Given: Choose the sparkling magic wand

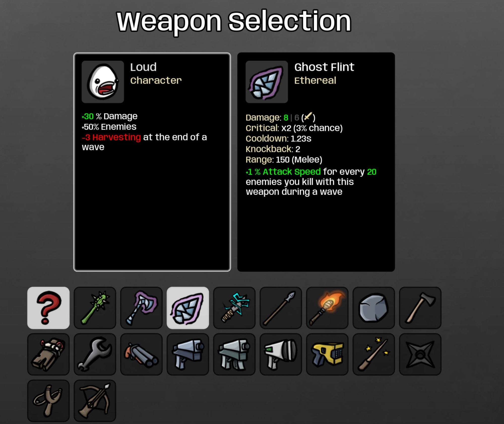Looking at the screenshot, I should pos(374,354).
